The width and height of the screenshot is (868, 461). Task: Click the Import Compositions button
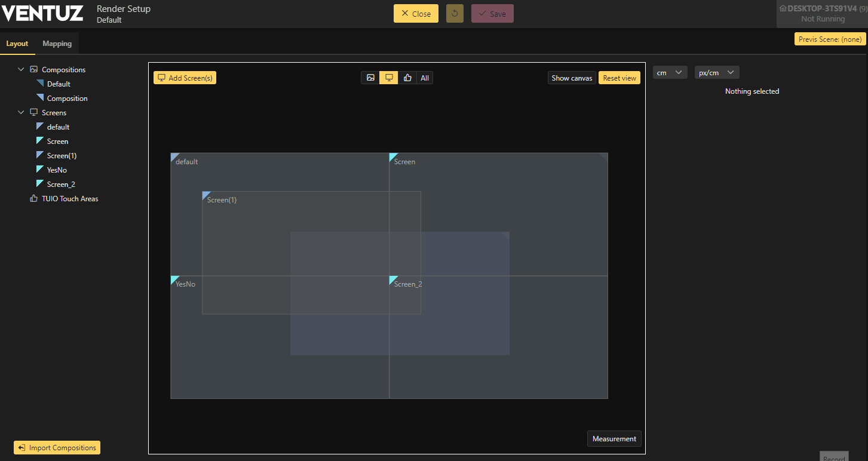click(57, 448)
